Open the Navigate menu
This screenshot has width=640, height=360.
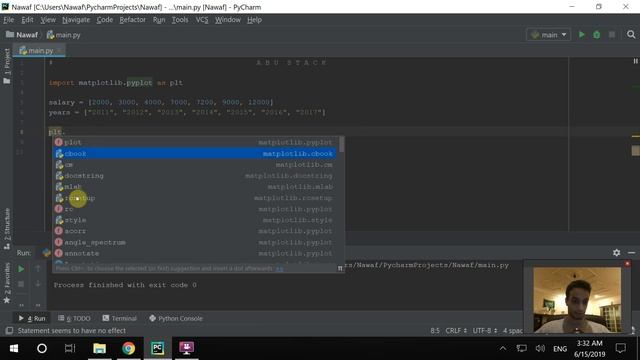click(76, 20)
